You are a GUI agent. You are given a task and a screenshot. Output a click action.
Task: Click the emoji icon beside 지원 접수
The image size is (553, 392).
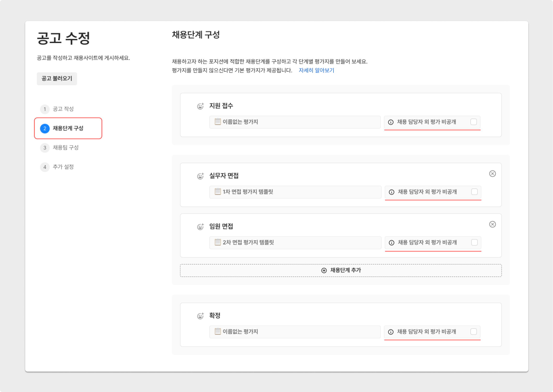pyautogui.click(x=200, y=106)
